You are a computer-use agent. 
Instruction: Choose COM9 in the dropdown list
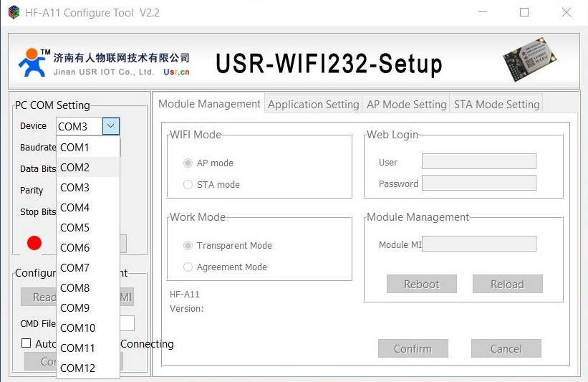pos(88,307)
